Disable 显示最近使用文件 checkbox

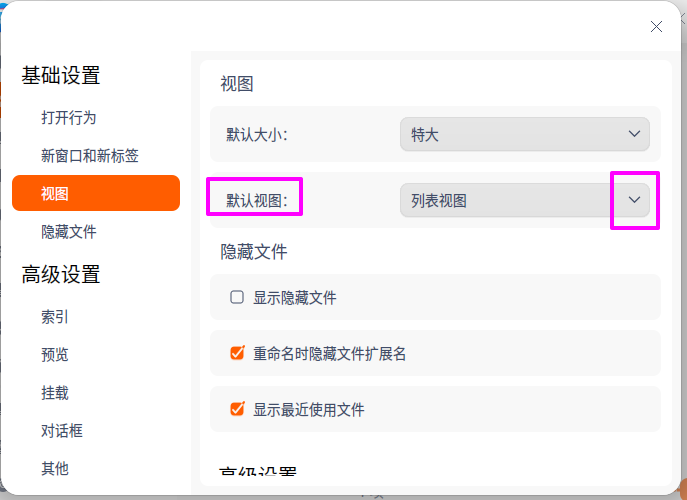(x=237, y=409)
